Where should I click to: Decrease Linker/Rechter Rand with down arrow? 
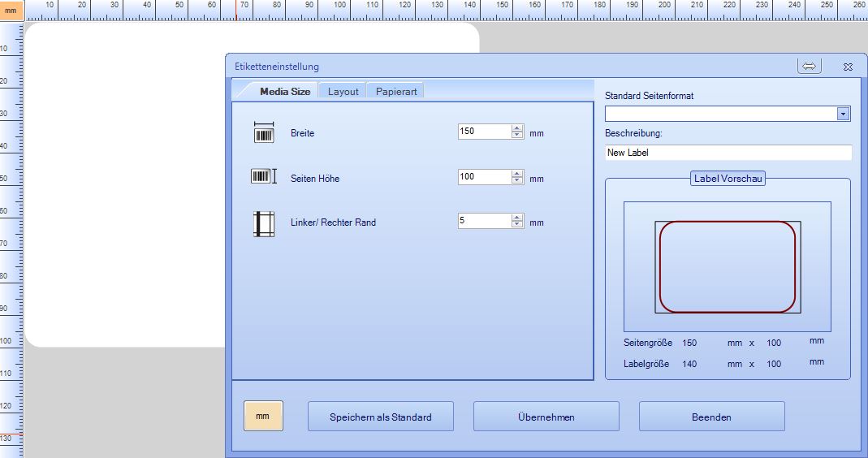click(x=517, y=224)
